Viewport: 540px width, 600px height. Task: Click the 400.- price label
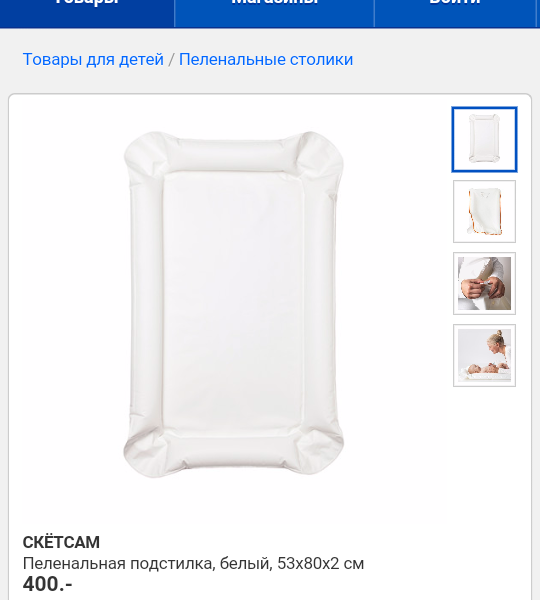(47, 584)
